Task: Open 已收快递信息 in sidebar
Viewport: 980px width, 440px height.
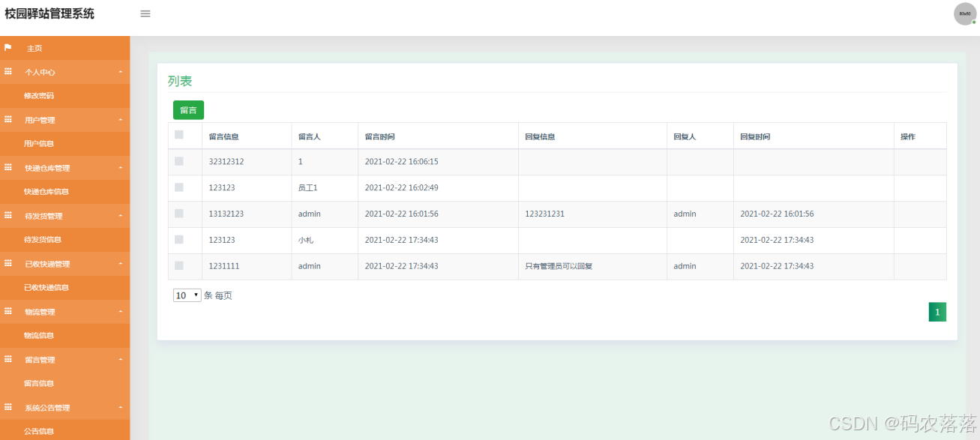Action: pos(46,288)
